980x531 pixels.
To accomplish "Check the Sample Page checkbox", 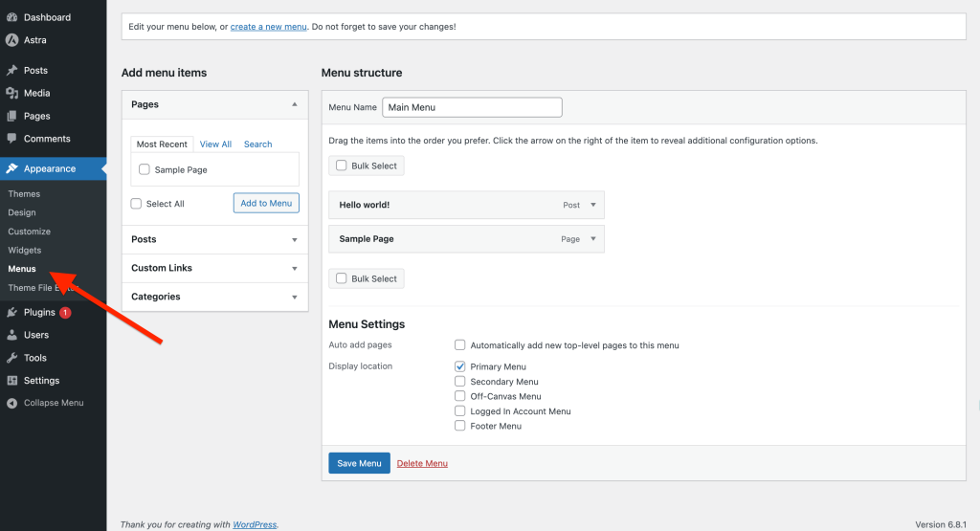I will pyautogui.click(x=145, y=170).
